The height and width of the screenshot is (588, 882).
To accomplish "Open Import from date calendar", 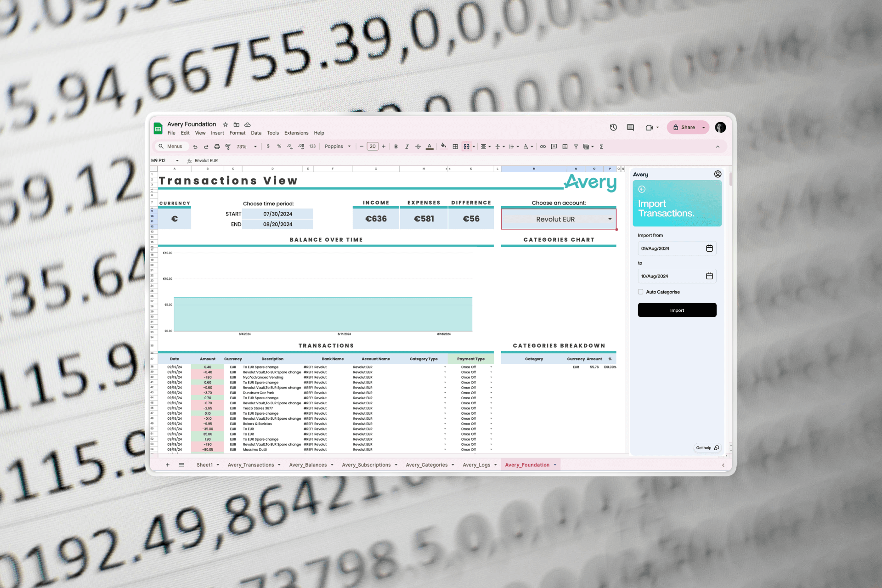I will click(x=709, y=249).
